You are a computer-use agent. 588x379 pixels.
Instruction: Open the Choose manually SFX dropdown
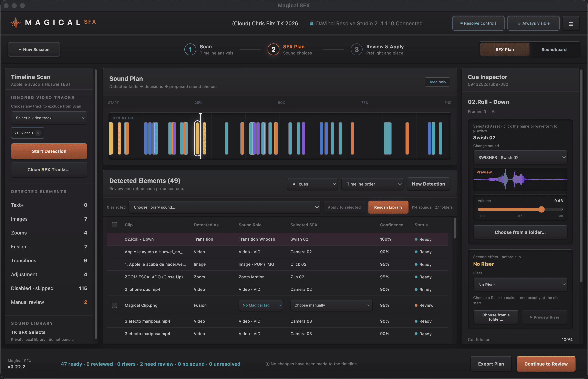331,305
